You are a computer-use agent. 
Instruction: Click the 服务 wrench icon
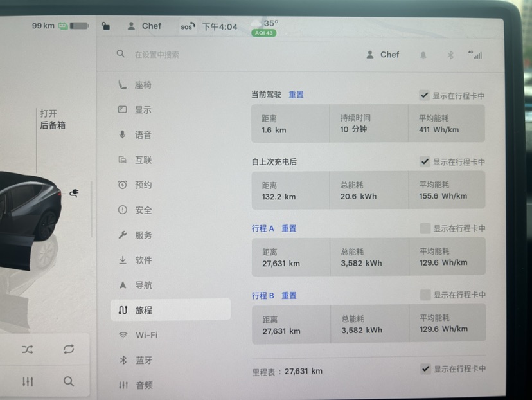click(123, 235)
